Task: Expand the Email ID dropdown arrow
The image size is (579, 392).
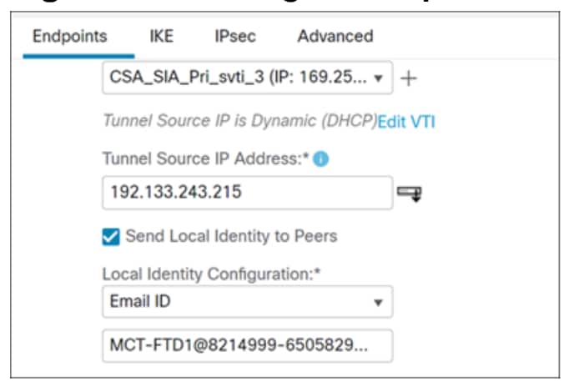Action: 377,301
